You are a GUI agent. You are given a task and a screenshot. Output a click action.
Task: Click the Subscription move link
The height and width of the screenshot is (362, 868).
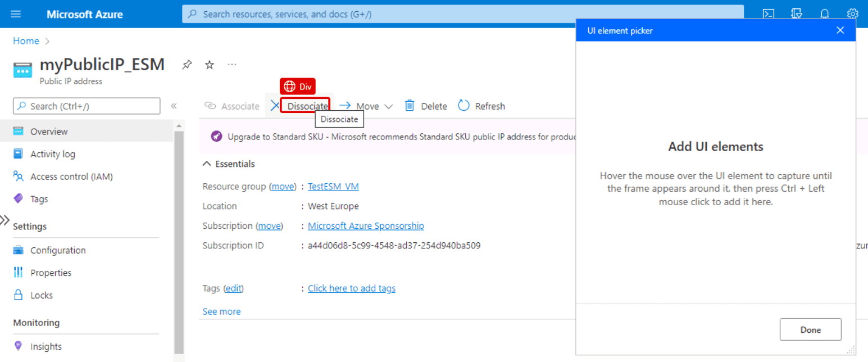(269, 226)
